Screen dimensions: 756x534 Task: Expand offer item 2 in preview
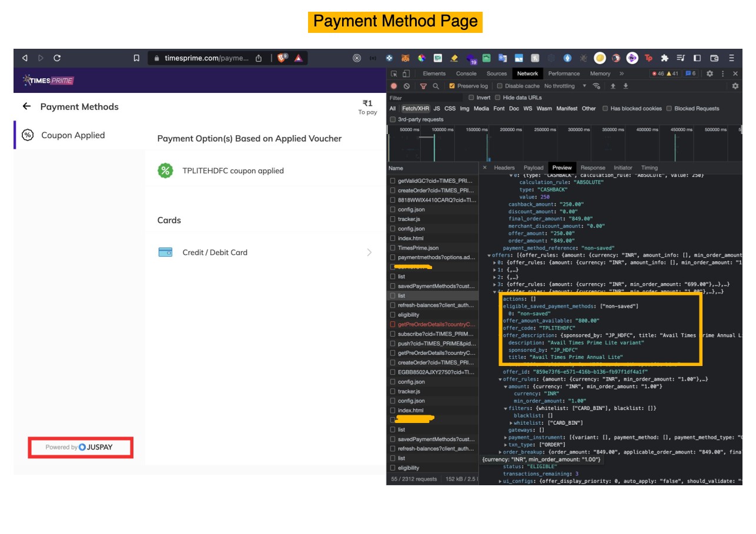tap(494, 277)
